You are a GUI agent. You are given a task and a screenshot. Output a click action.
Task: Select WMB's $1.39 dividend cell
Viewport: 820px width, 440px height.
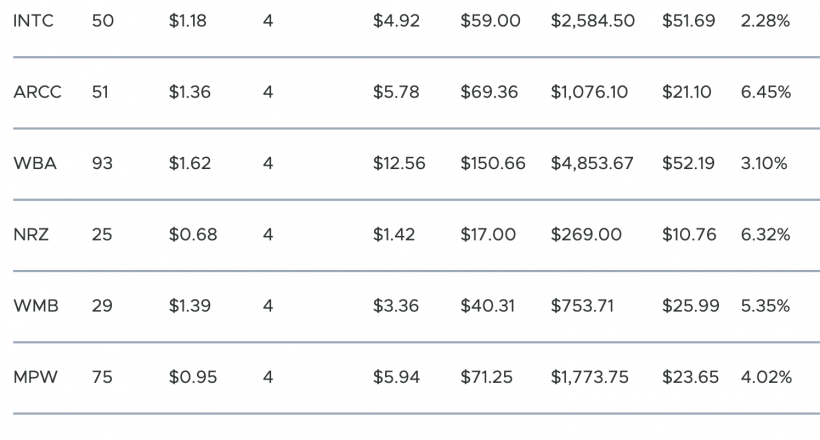coord(190,306)
